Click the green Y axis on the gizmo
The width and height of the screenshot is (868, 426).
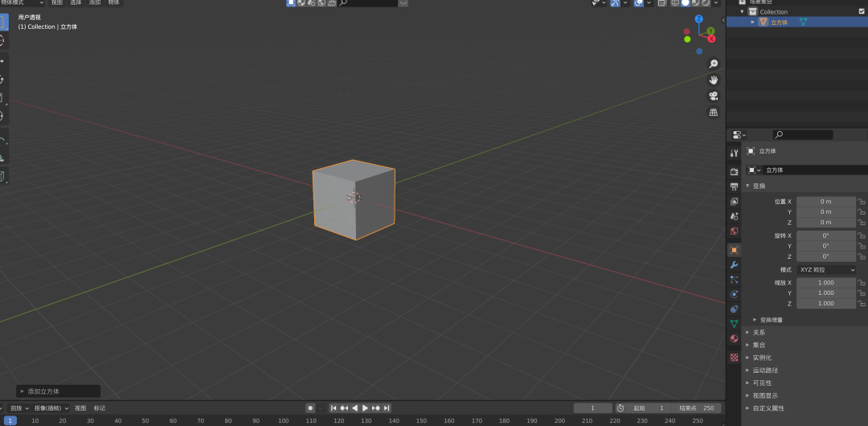click(x=710, y=31)
